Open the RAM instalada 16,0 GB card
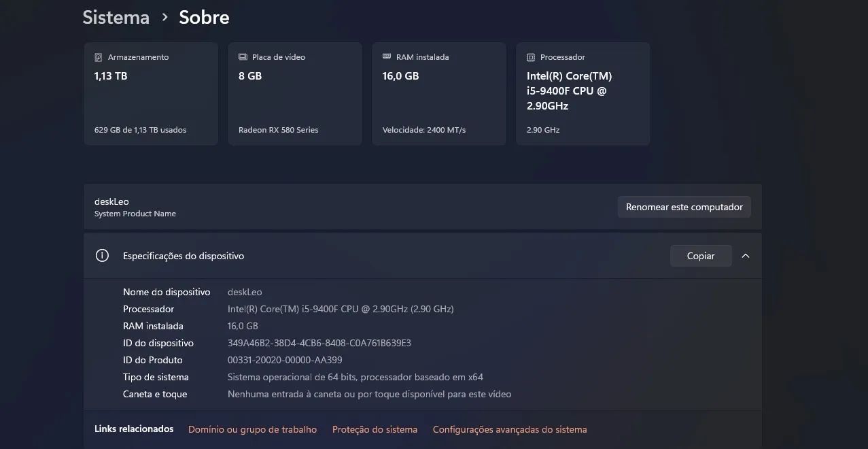Screen dimensions: 868x449 (x=439, y=94)
